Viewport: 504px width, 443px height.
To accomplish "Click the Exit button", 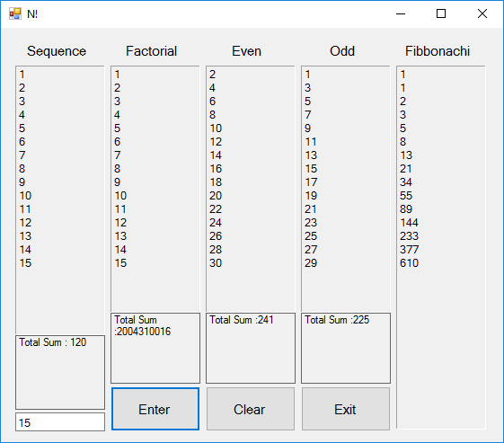I will [346, 409].
